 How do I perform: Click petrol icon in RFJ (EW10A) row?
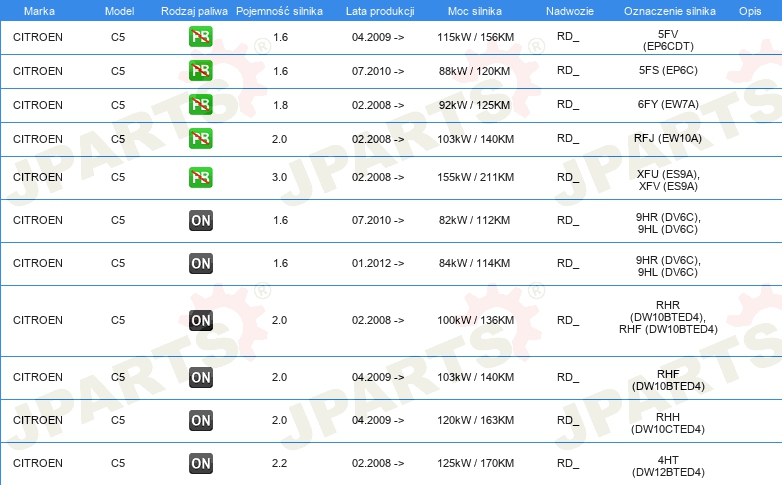coord(200,138)
